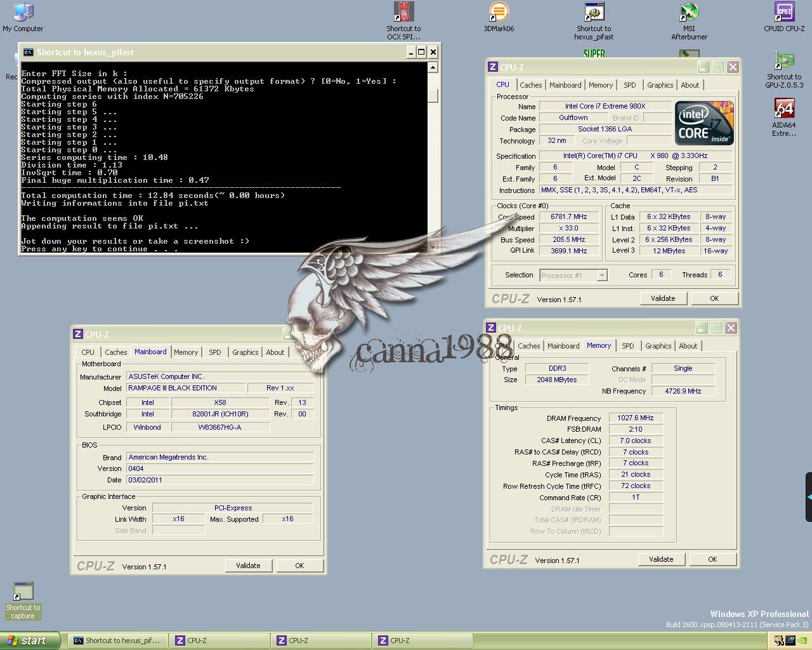The height and width of the screenshot is (650, 812).
Task: Select Graphics tab in the Memory CPU-Z window
Action: pos(658,346)
